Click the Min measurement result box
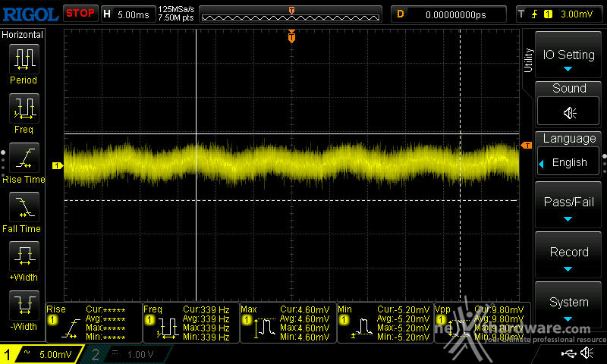Image resolution: width=607 pixels, height=364 pixels. [385, 322]
